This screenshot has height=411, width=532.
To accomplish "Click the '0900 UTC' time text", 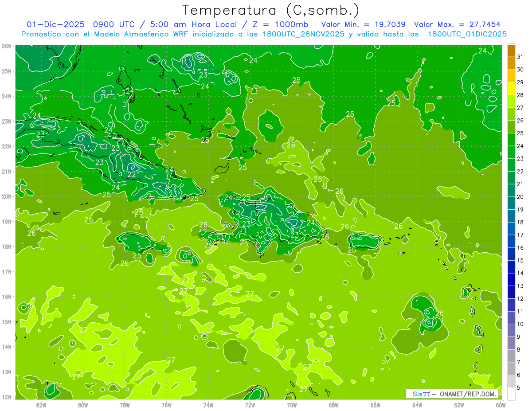I will pos(115,25).
